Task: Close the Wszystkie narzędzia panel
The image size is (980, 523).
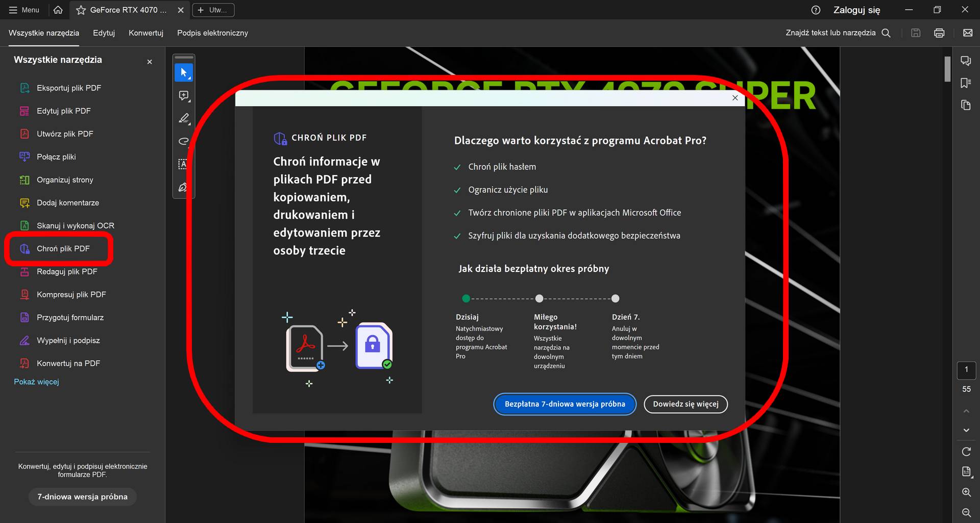Action: pos(150,62)
